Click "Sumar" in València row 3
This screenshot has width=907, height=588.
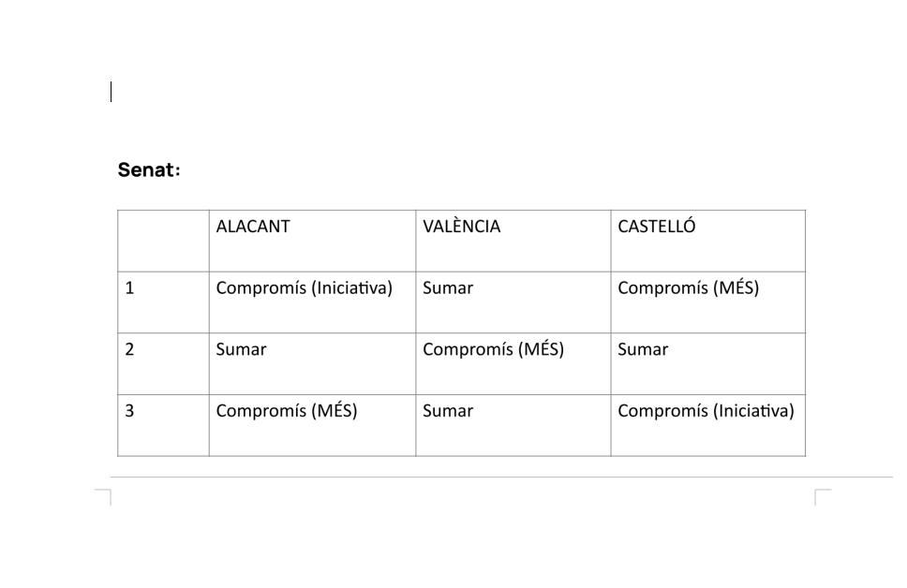(x=448, y=411)
